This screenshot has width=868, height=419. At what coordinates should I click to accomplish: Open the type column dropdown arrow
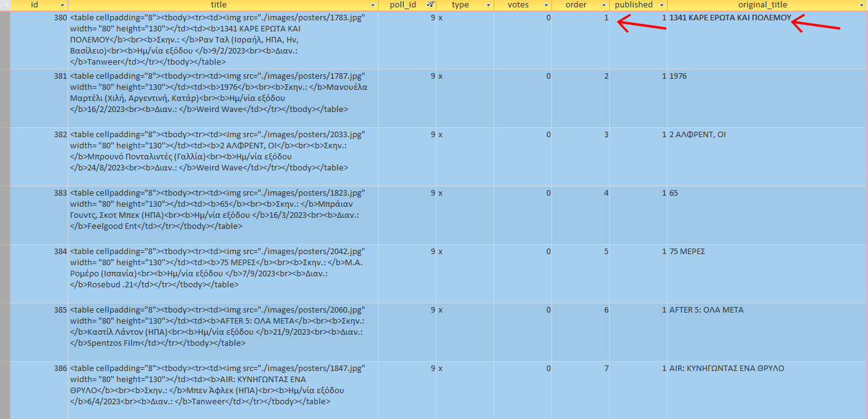click(488, 5)
